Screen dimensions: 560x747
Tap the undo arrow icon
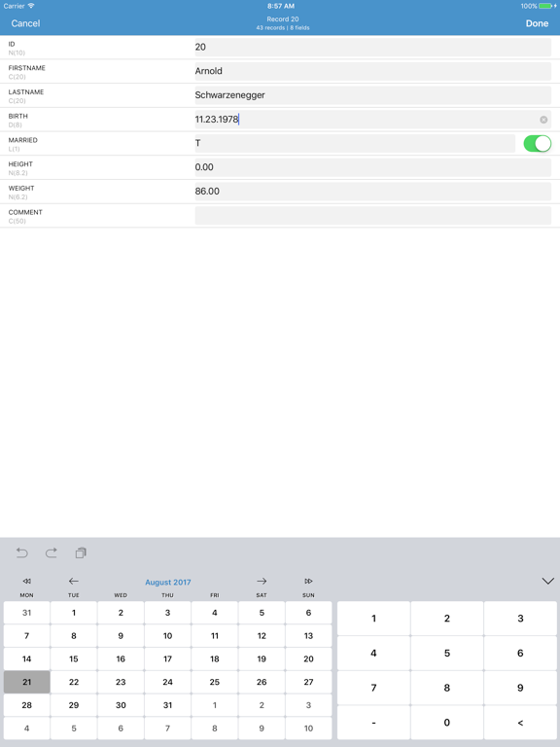point(22,552)
